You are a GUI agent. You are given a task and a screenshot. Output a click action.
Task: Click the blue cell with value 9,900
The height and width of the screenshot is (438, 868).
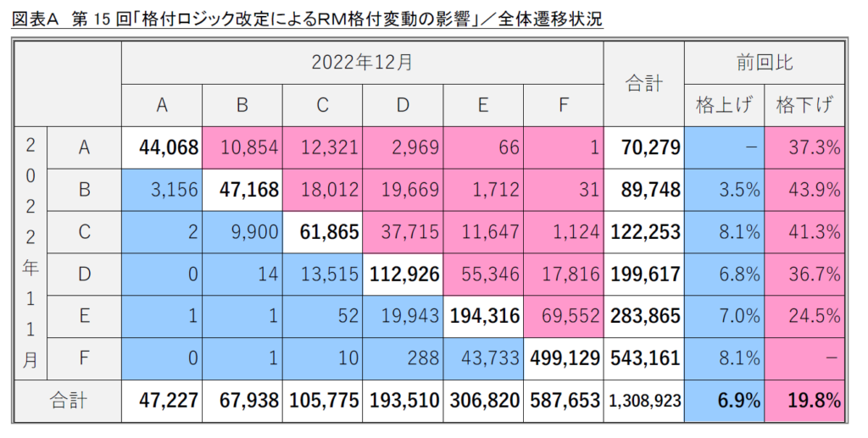tap(242, 232)
